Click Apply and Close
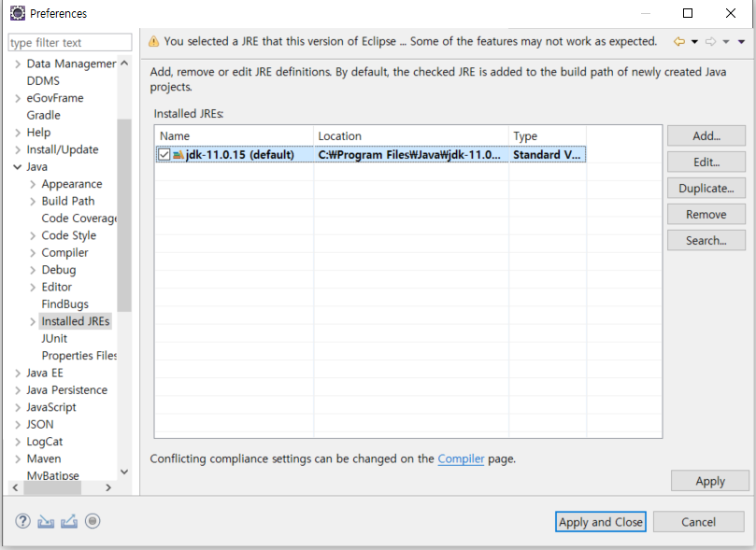 click(x=601, y=522)
